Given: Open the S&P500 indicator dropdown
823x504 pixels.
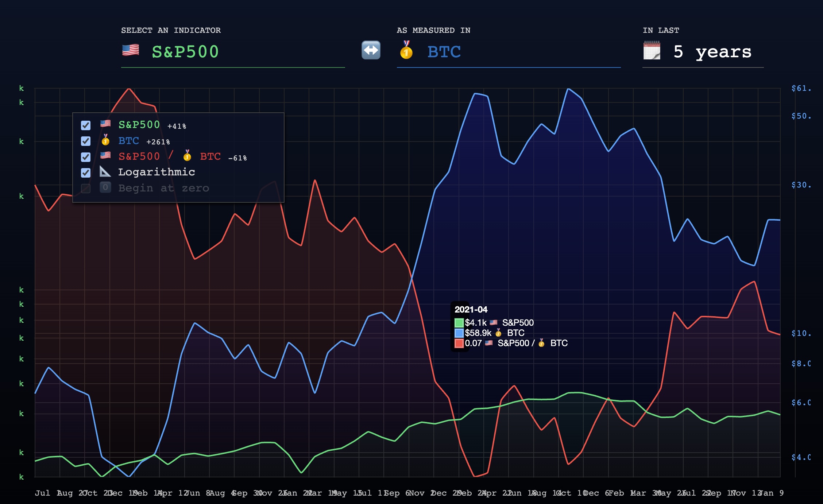Looking at the screenshot, I should (x=185, y=52).
